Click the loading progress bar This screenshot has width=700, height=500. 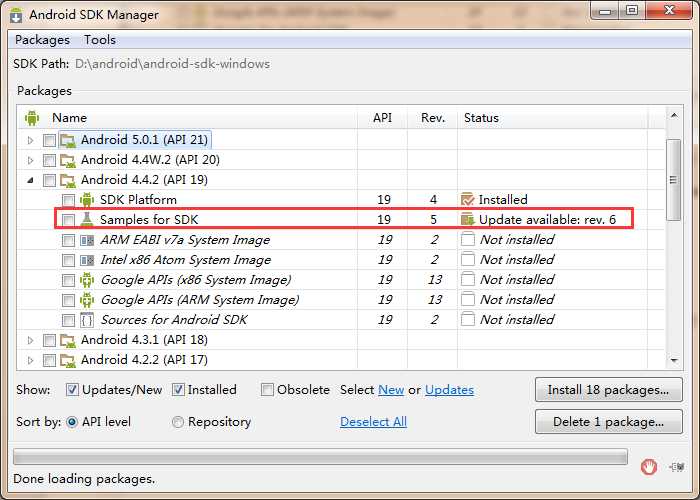(x=321, y=457)
